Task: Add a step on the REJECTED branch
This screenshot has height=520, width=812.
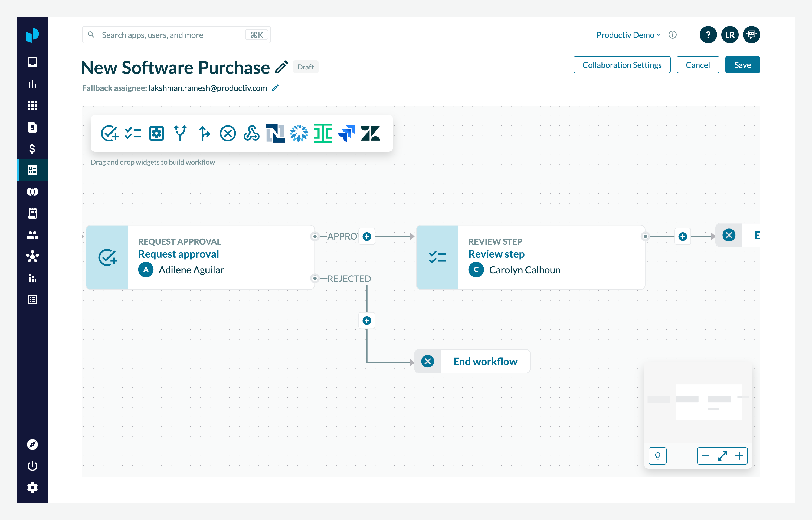Action: [367, 320]
